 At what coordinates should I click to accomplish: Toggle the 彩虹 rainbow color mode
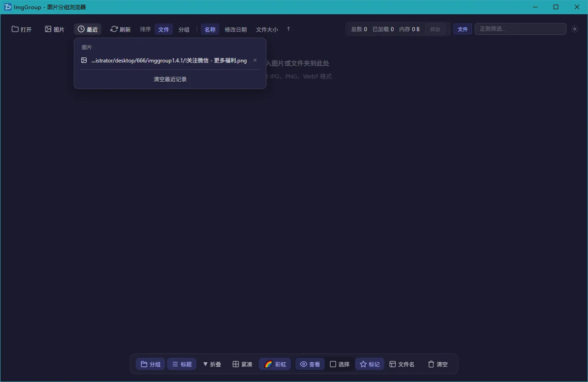point(275,364)
